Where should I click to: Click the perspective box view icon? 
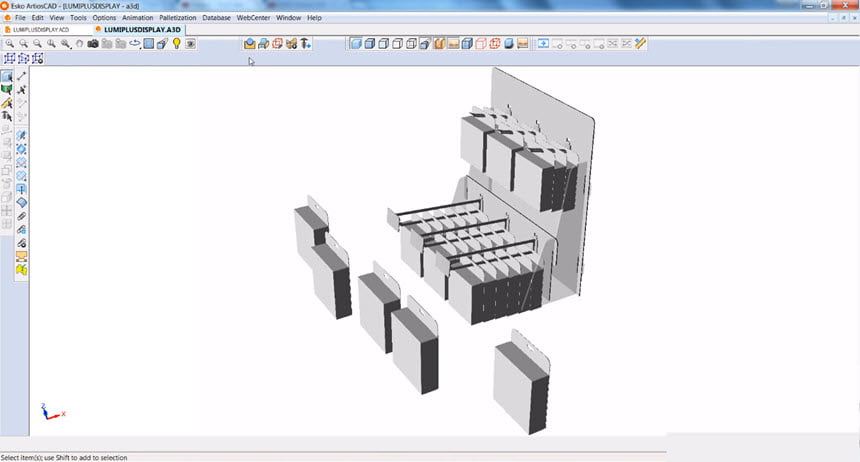(162, 43)
